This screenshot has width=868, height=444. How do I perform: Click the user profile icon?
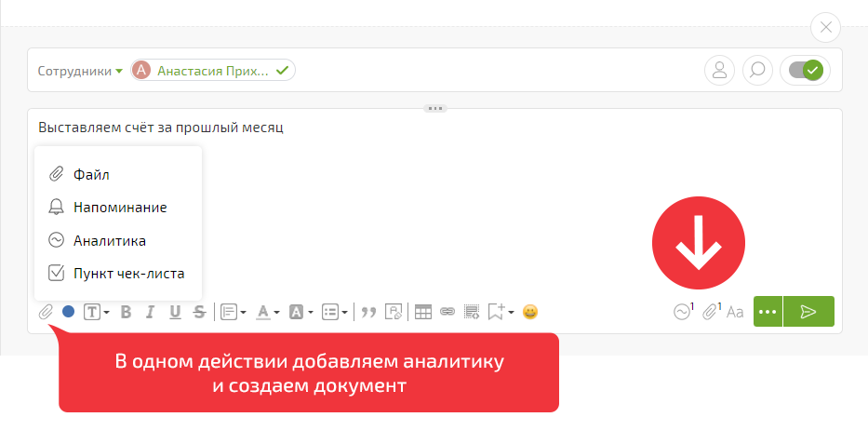coord(719,71)
